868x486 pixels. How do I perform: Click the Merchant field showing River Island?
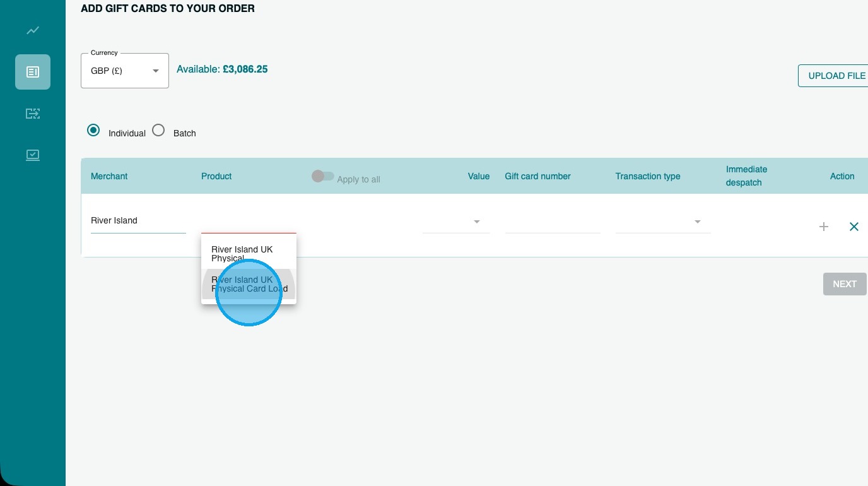(x=138, y=221)
